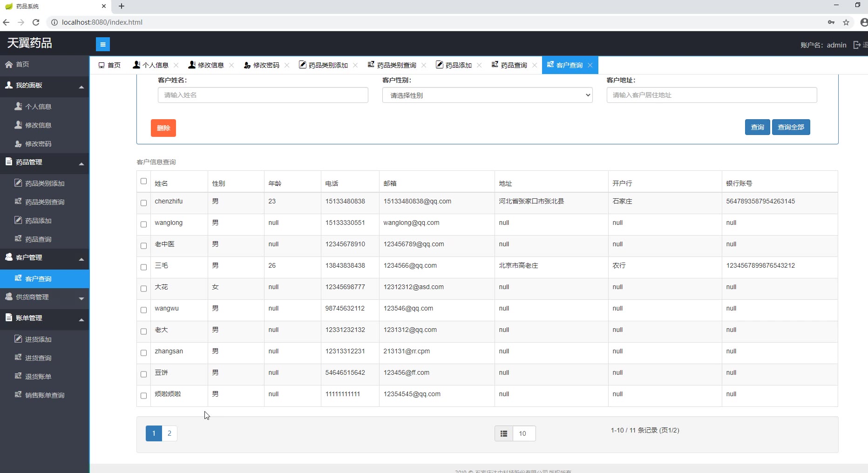The image size is (868, 473).
Task: Click the logout icon next to admin
Action: pyautogui.click(x=857, y=45)
